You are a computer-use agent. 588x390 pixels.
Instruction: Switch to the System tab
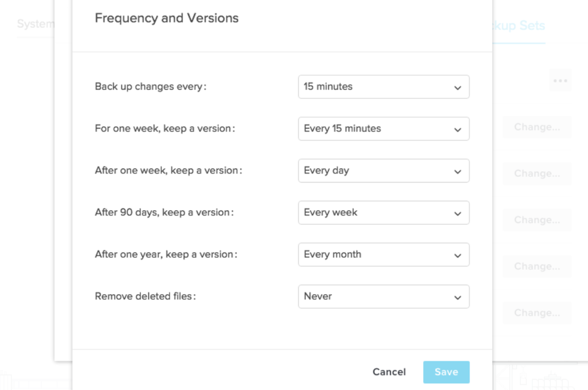click(x=36, y=24)
